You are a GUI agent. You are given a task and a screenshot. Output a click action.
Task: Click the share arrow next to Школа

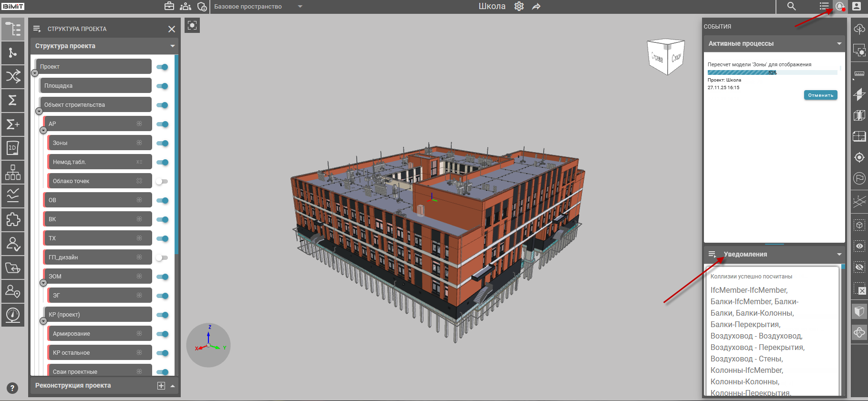click(537, 6)
